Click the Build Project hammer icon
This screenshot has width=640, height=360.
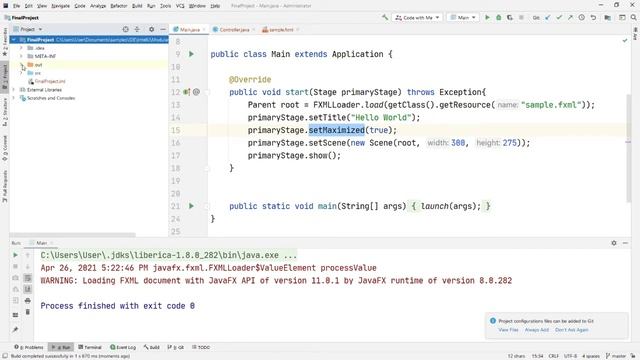385,18
